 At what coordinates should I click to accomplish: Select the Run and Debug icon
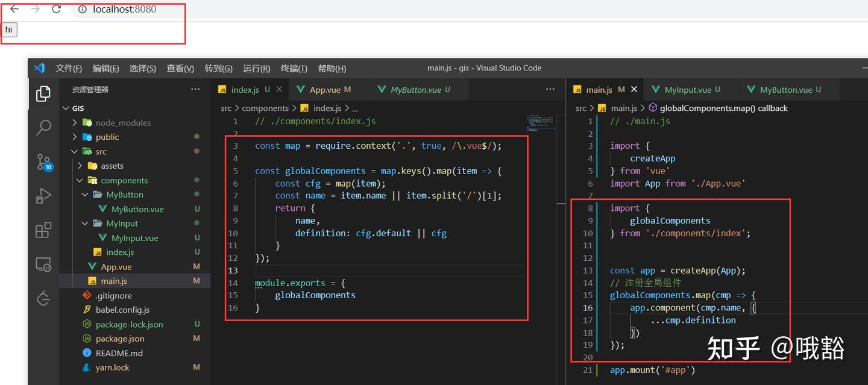(x=43, y=195)
